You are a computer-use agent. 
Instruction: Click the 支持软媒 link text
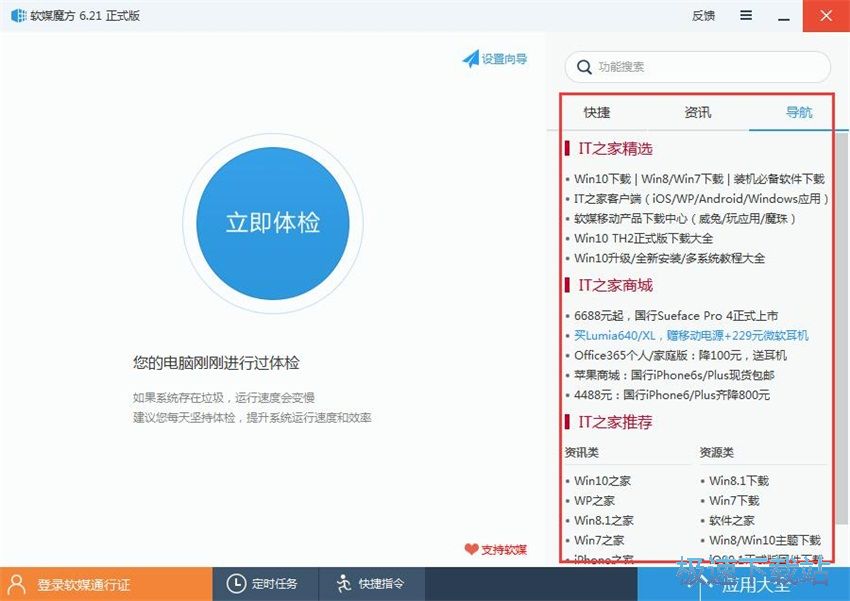click(504, 550)
